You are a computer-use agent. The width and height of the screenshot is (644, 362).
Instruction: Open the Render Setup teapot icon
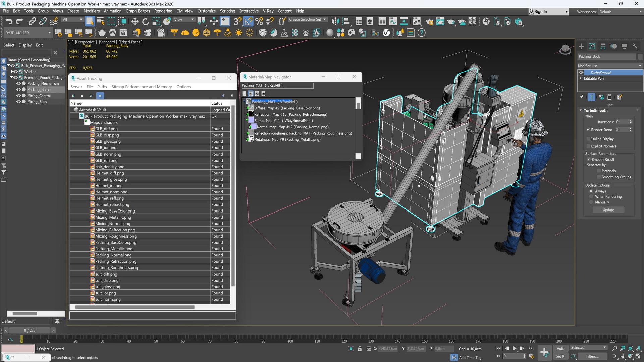click(429, 22)
